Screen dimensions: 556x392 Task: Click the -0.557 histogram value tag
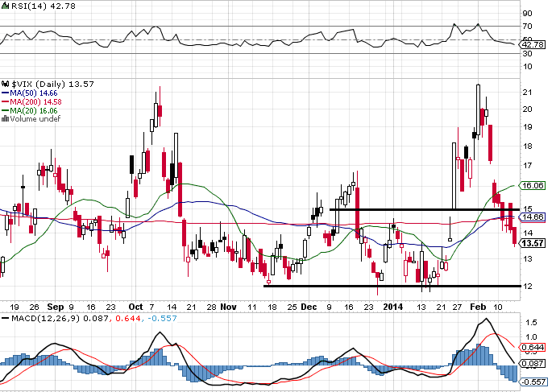click(533, 382)
